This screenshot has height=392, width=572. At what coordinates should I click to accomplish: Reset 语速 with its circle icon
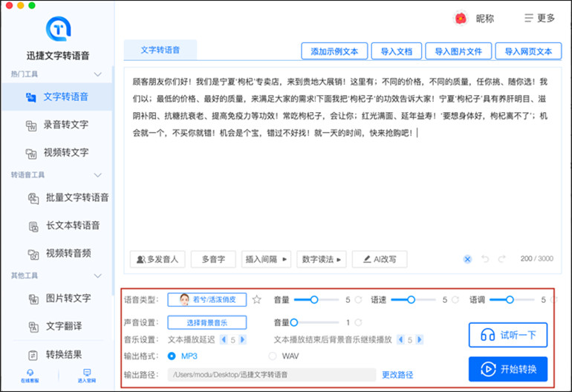coord(455,300)
